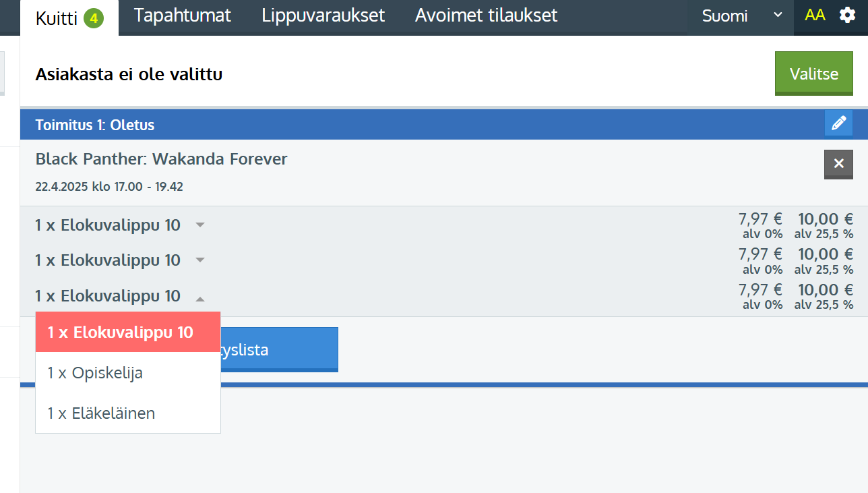Open the Lippuvaraukset tab
Image resolution: width=868 pixels, height=493 pixels.
coord(323,16)
